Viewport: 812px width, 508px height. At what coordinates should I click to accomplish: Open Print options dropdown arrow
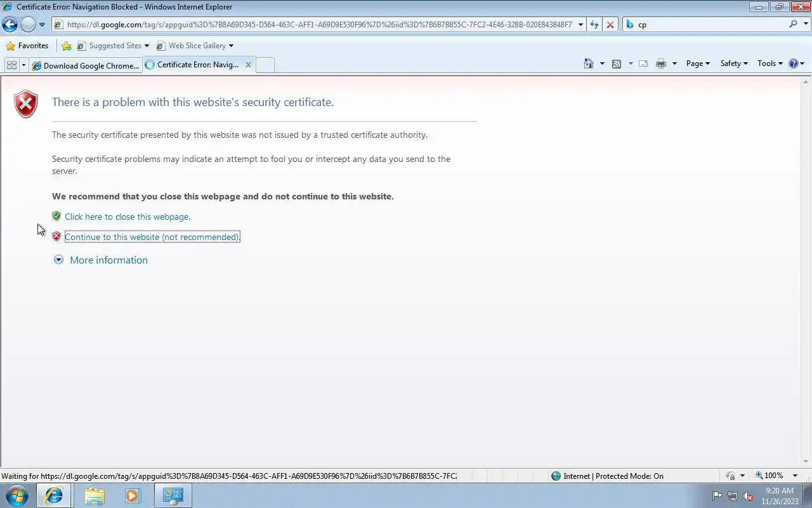pos(674,63)
